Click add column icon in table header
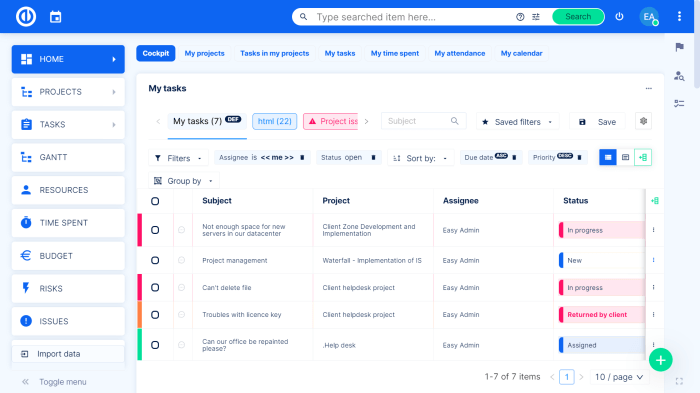 (655, 201)
